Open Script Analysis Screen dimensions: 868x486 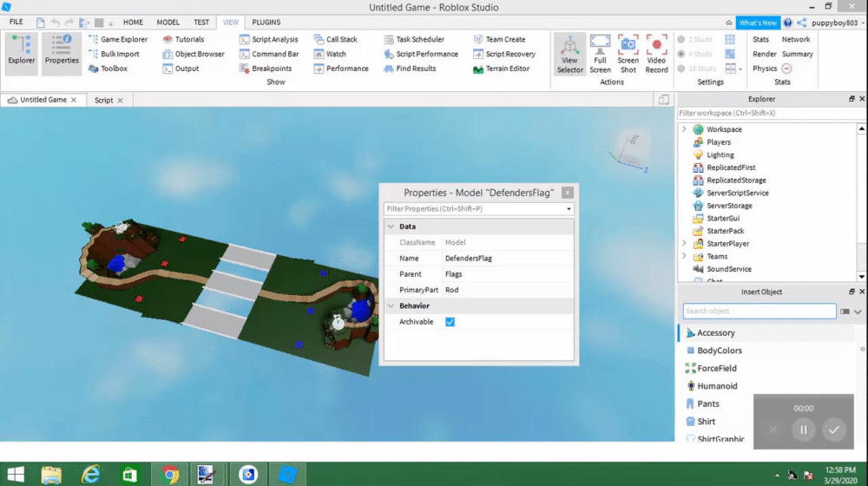269,39
